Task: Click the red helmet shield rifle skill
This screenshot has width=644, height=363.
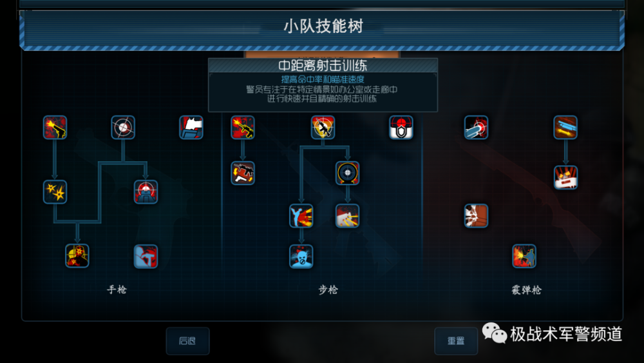Action: [x=401, y=128]
